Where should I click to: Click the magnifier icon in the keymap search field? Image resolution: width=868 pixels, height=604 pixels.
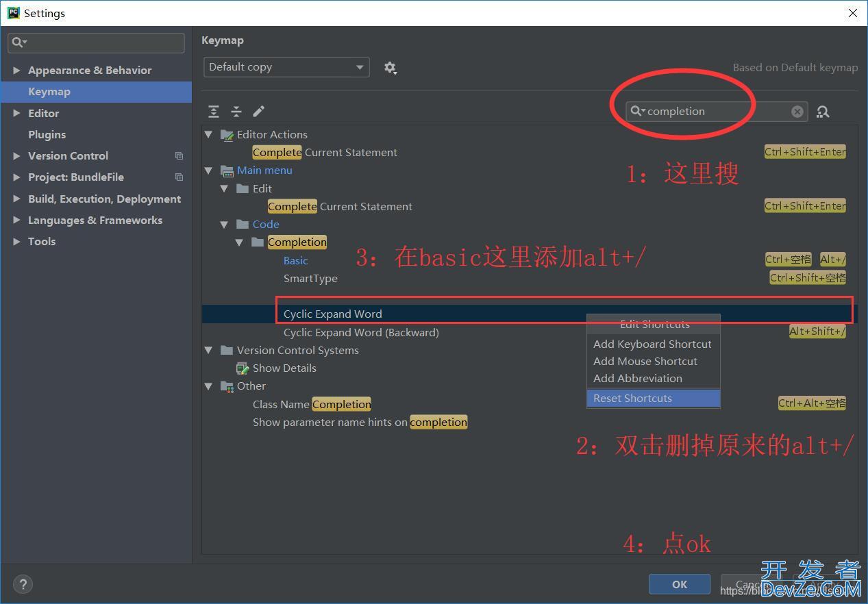click(x=637, y=111)
